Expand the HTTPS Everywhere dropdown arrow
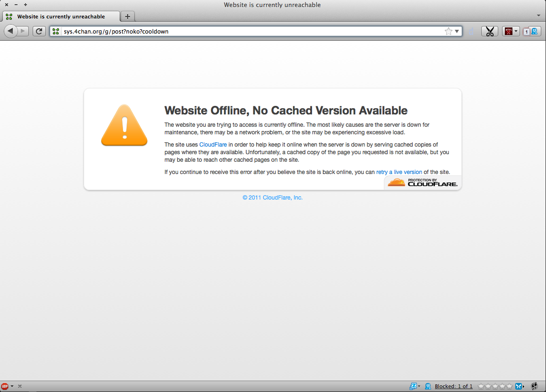The width and height of the screenshot is (546, 392). pyautogui.click(x=516, y=31)
